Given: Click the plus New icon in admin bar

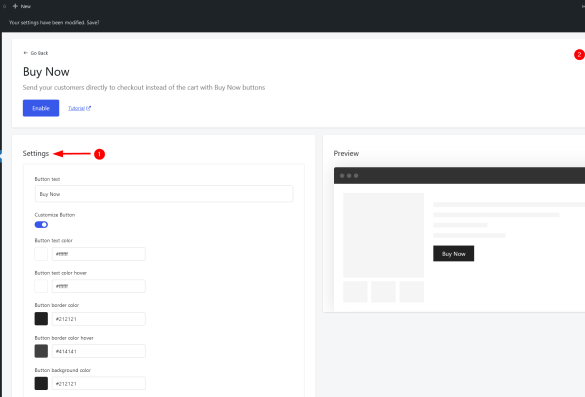Looking at the screenshot, I should coord(15,6).
